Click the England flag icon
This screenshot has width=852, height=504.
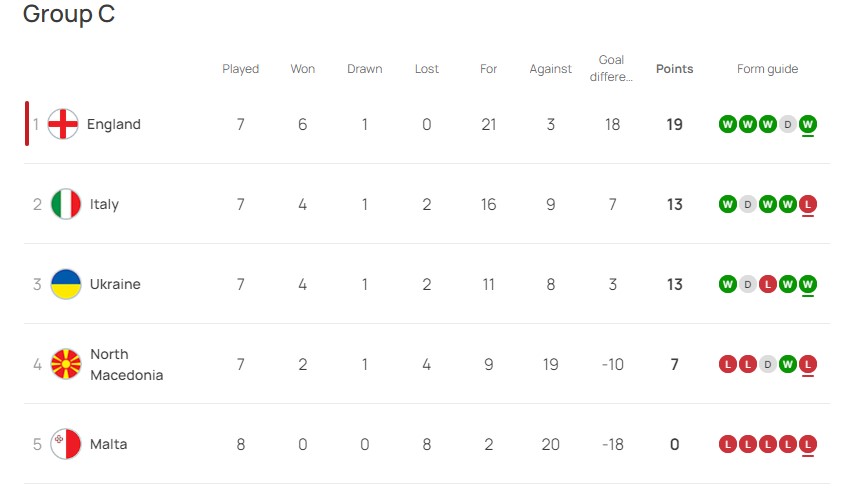tap(63, 124)
